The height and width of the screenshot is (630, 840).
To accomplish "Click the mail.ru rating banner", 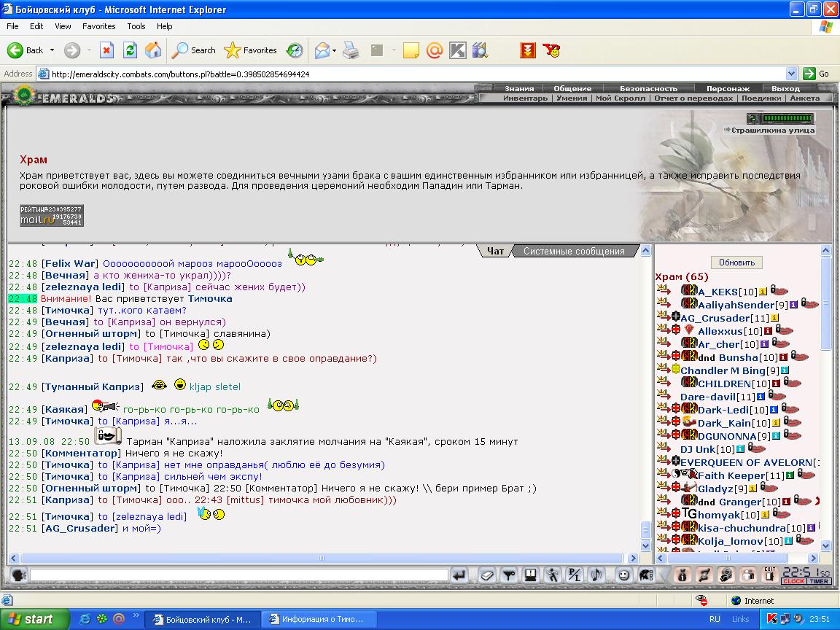I will [52, 215].
